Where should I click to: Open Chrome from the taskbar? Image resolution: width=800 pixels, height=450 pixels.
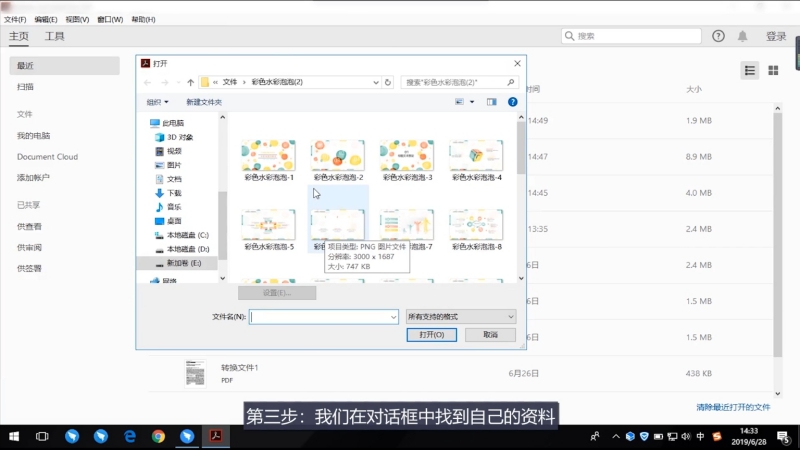158,437
